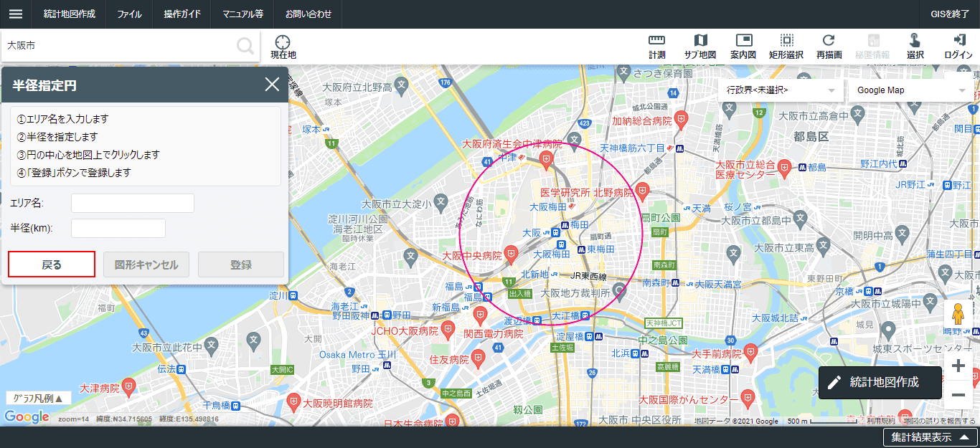Screen dimensions: 980x448
Task: Click GISを終了 to exit
Action: coord(950,14)
